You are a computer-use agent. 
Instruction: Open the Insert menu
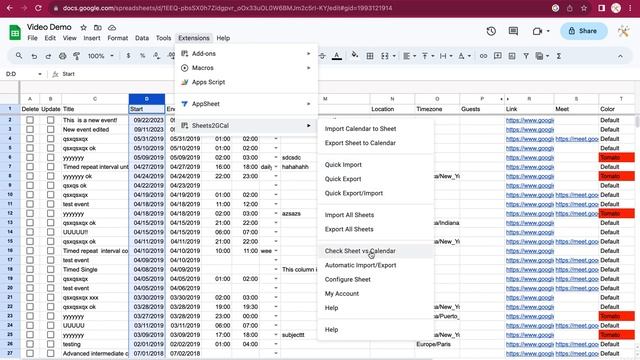click(92, 38)
